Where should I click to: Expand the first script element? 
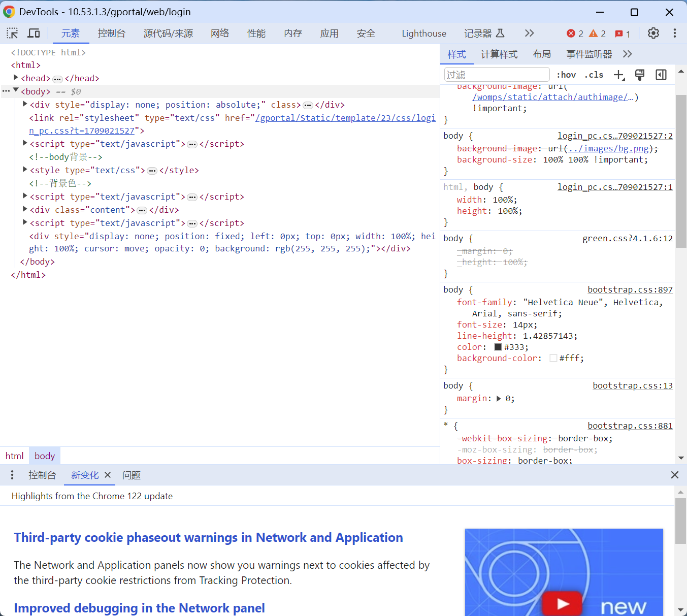(x=25, y=143)
